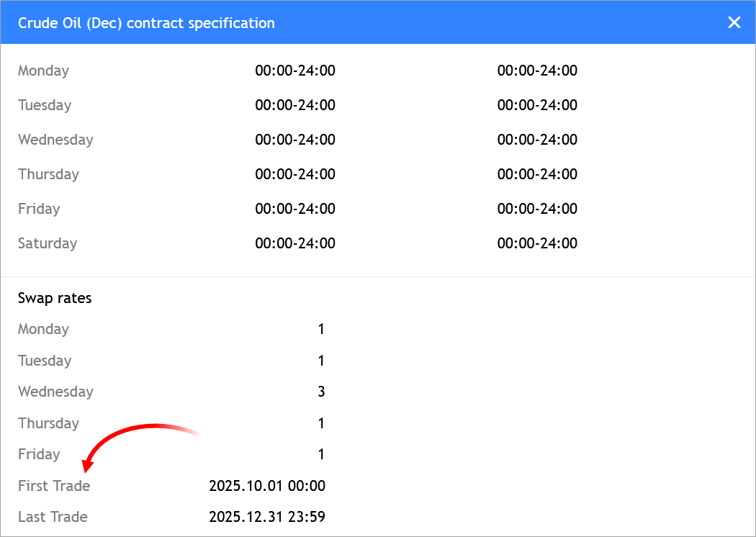
Task: Click the Tuesday swap rate row
Action: (x=45, y=361)
